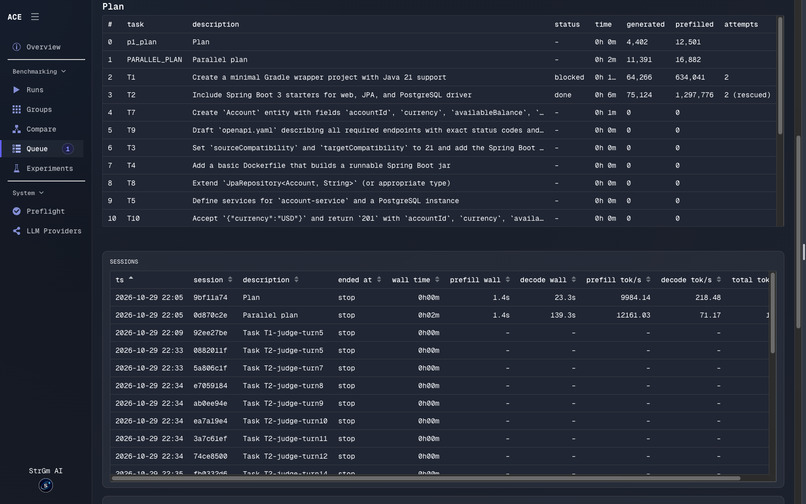Open Compare in sidebar
Viewport: 806px width, 504px height.
coord(41,129)
